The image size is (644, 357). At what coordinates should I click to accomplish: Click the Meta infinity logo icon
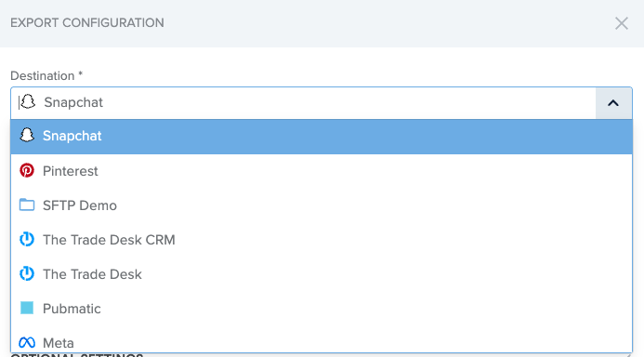point(27,342)
